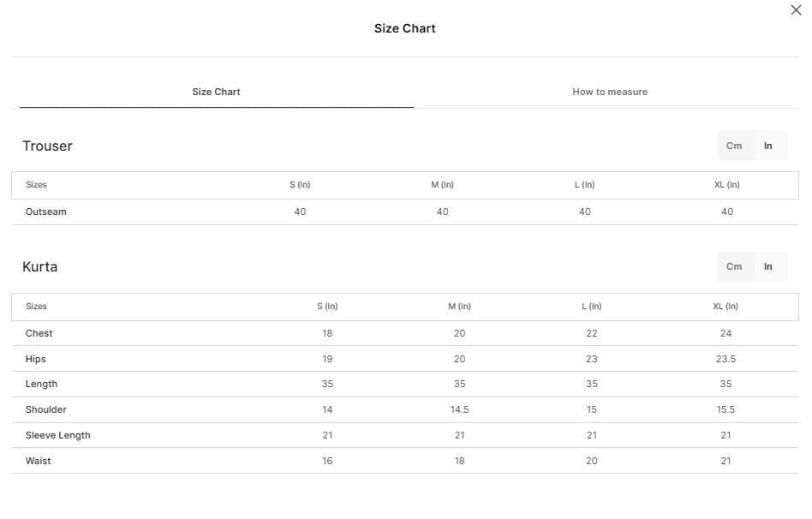Click the Kurta XL hips value 23.5
Image resolution: width=812 pixels, height=519 pixels.
point(725,359)
